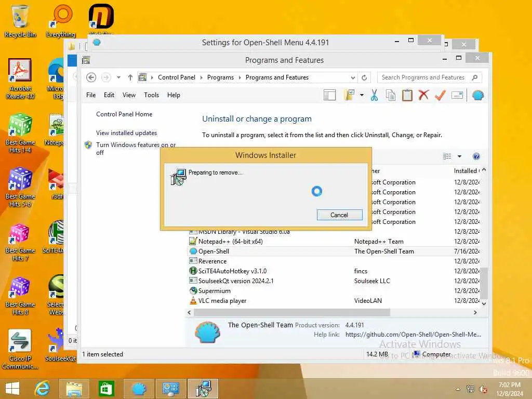The image size is (532, 399).
Task: Open the view options dropdown arrow
Action: click(459, 156)
